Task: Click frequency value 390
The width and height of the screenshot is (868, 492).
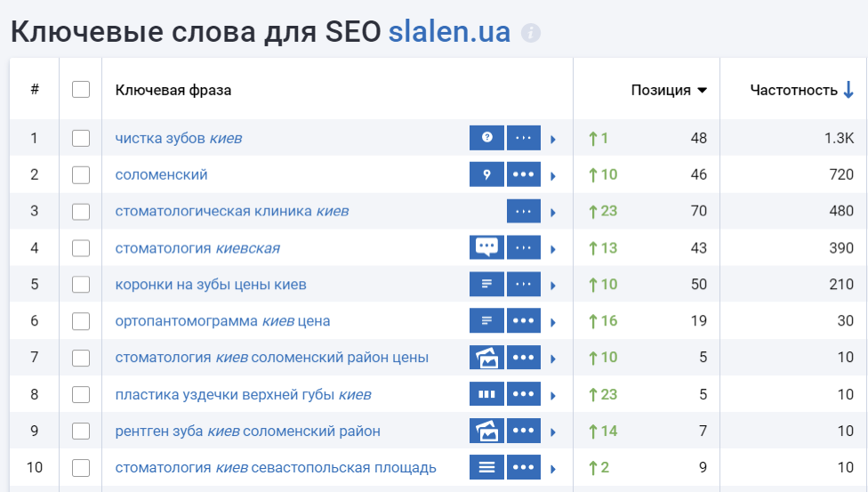Action: tap(841, 247)
